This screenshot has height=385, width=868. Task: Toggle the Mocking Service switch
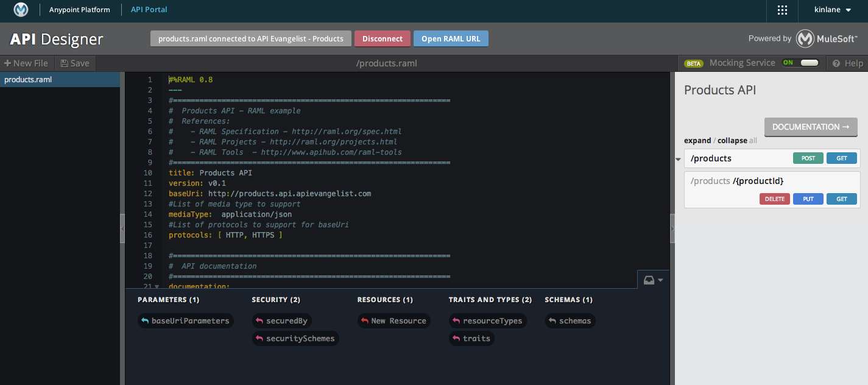tap(800, 63)
